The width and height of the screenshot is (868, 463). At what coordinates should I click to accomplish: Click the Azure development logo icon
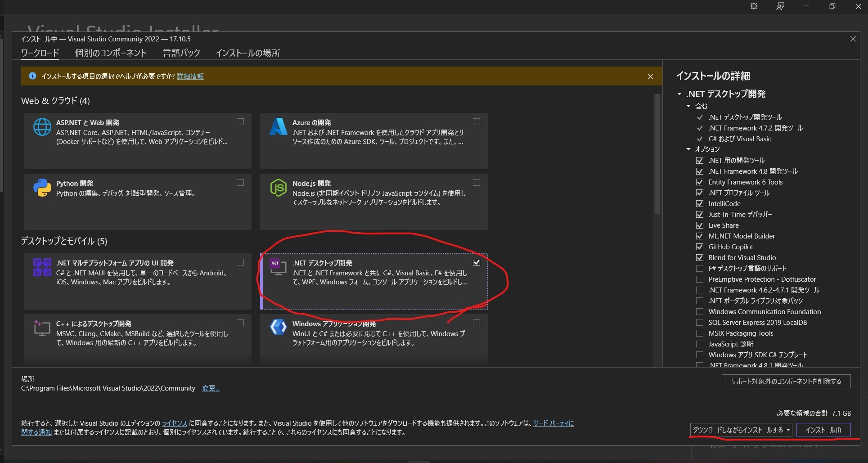pyautogui.click(x=278, y=127)
